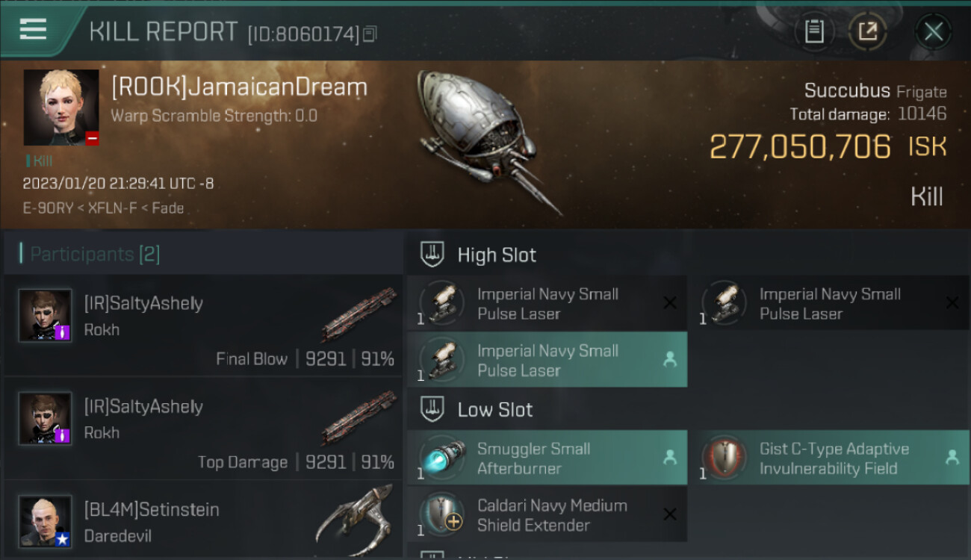Open the Top Damage SaltyAshely entry
This screenshot has width=971, height=560.
pyautogui.click(x=202, y=429)
